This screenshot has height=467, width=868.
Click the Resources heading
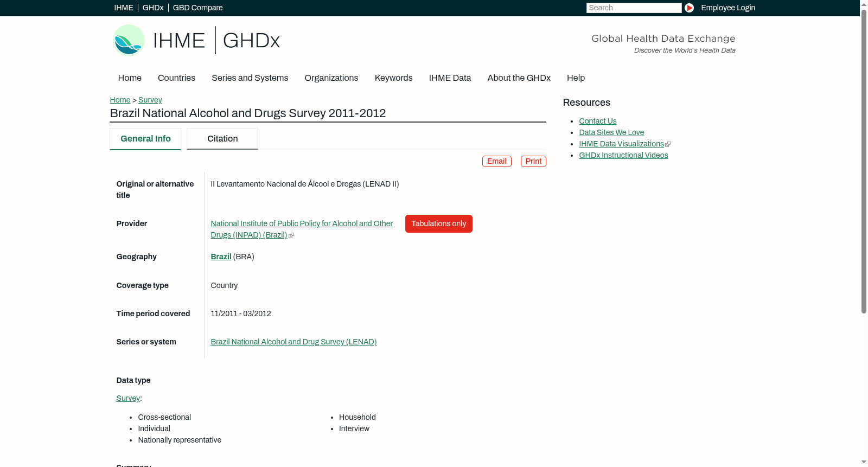pos(586,103)
